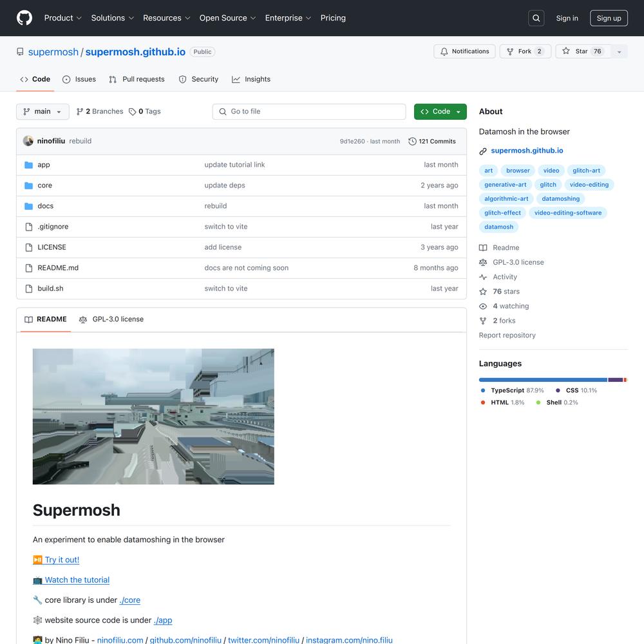Open the star lists dropdown arrow
Viewport: 644px width, 644px height.
click(x=620, y=52)
